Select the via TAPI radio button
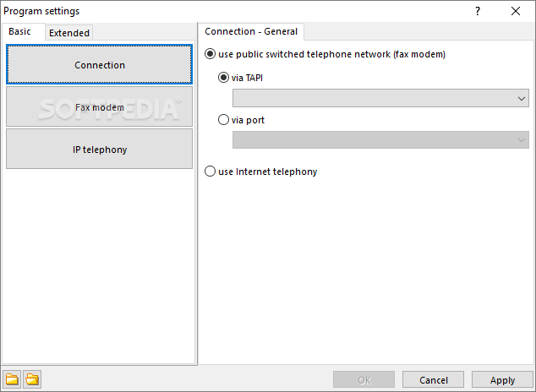The width and height of the screenshot is (536, 392). 224,78
